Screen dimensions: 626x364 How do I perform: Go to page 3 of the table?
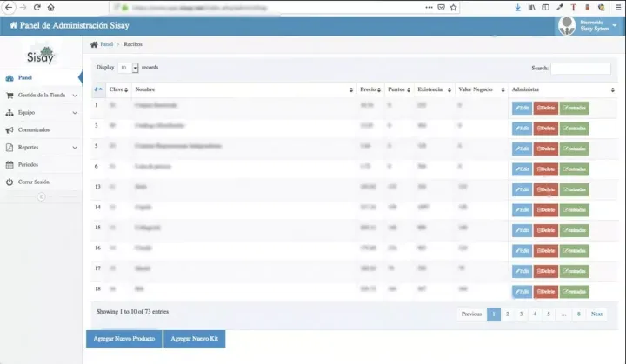click(521, 314)
